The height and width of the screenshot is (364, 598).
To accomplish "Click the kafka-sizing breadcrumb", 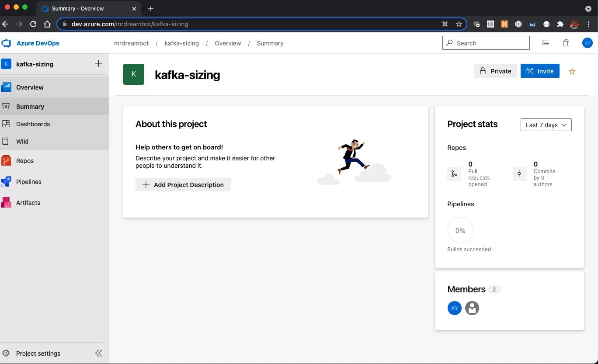I will click(181, 43).
